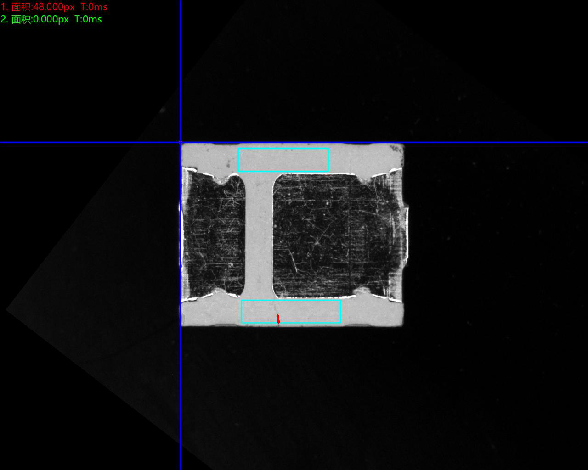Click the chipped top-right corner of the component
Viewport: 588px width, 471px height.
pos(400,148)
